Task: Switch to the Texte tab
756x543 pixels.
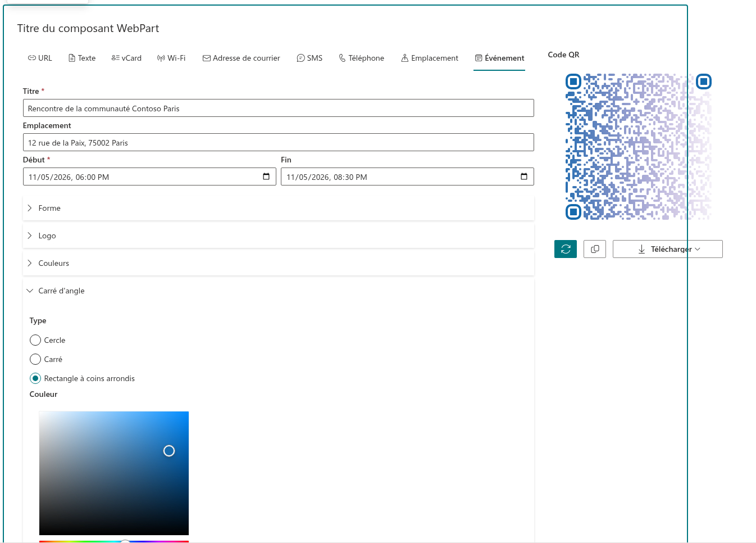Action: click(x=82, y=58)
